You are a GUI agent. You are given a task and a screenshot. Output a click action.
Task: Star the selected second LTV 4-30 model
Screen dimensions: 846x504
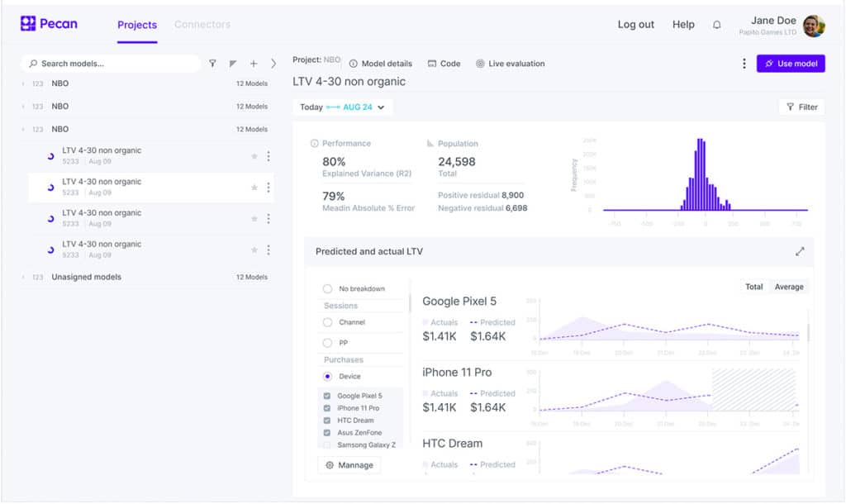pyautogui.click(x=254, y=188)
